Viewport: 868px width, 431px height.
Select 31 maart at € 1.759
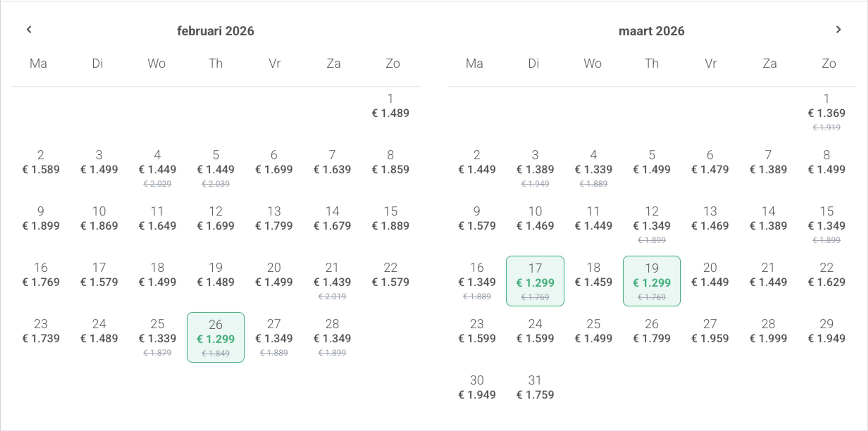(535, 388)
